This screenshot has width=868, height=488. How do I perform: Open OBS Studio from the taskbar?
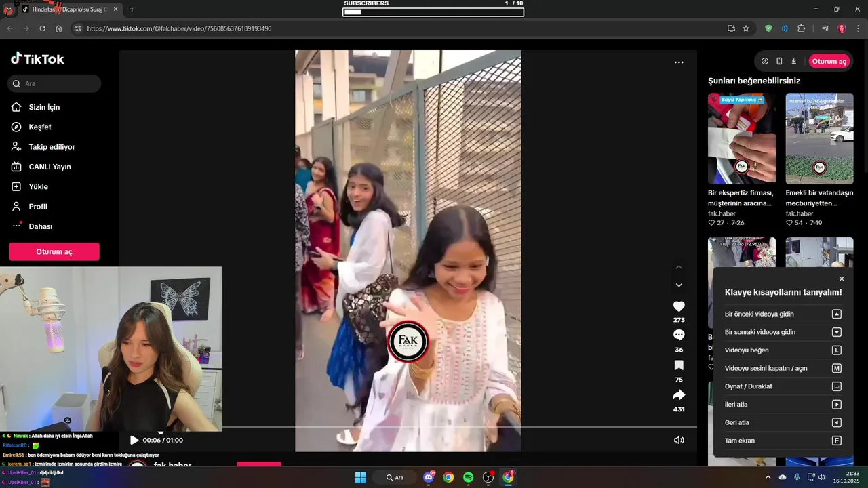point(488,477)
